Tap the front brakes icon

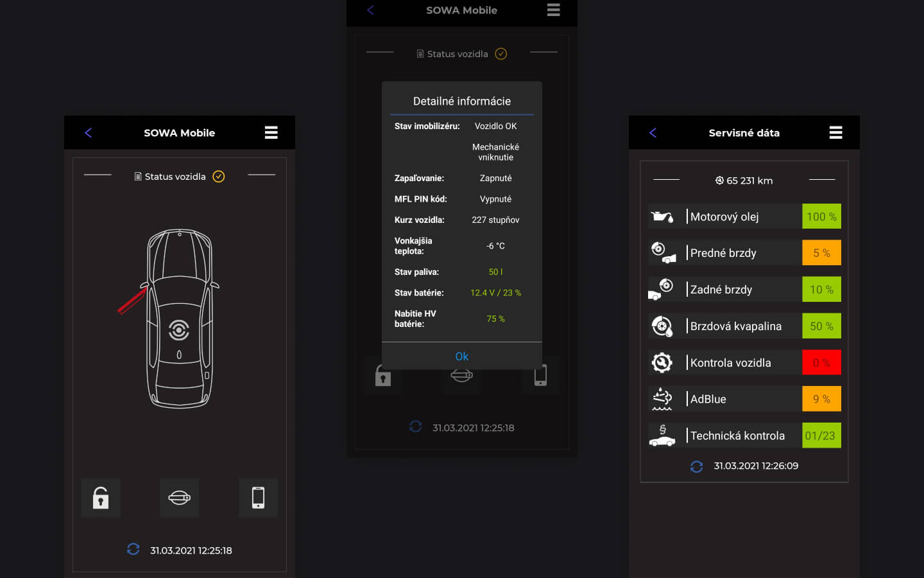pyautogui.click(x=663, y=253)
